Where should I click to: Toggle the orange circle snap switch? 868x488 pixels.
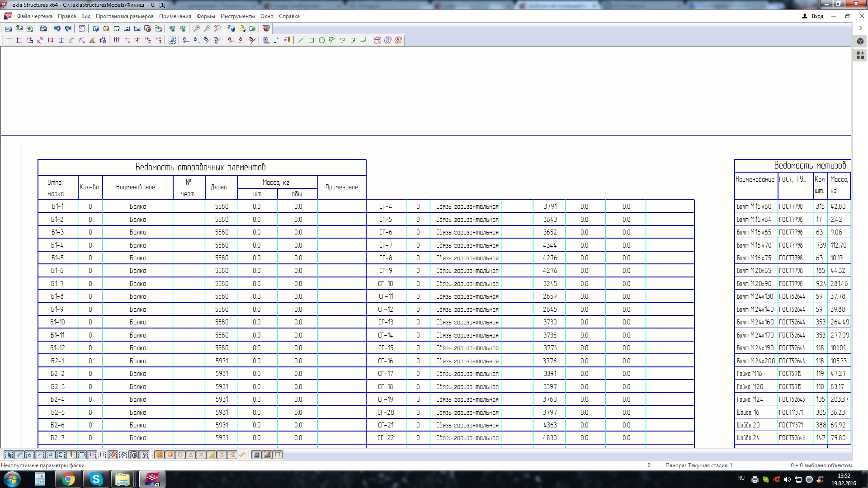[x=180, y=455]
